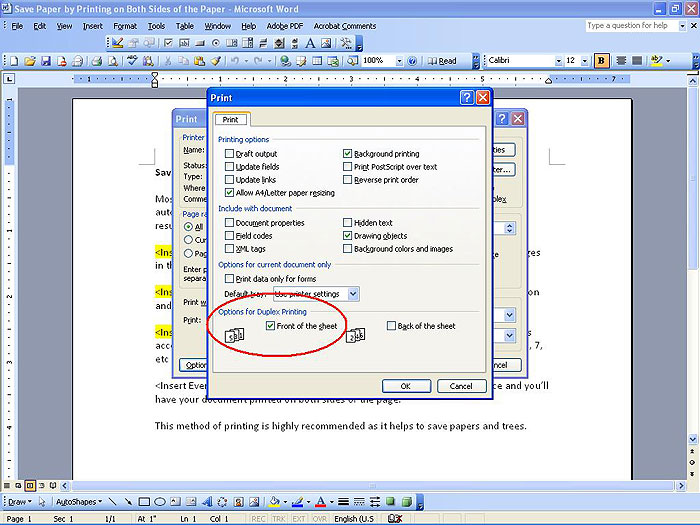This screenshot has width=700, height=525.
Task: Open the Insert menu
Action: point(92,26)
